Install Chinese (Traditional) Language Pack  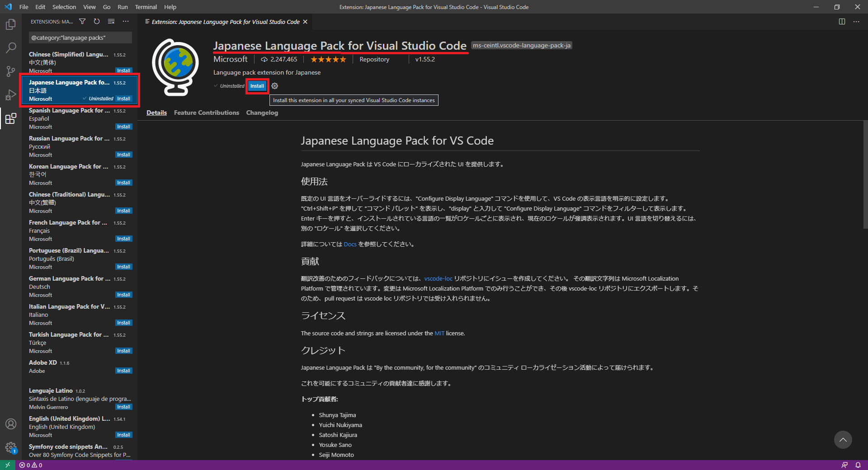coord(123,211)
